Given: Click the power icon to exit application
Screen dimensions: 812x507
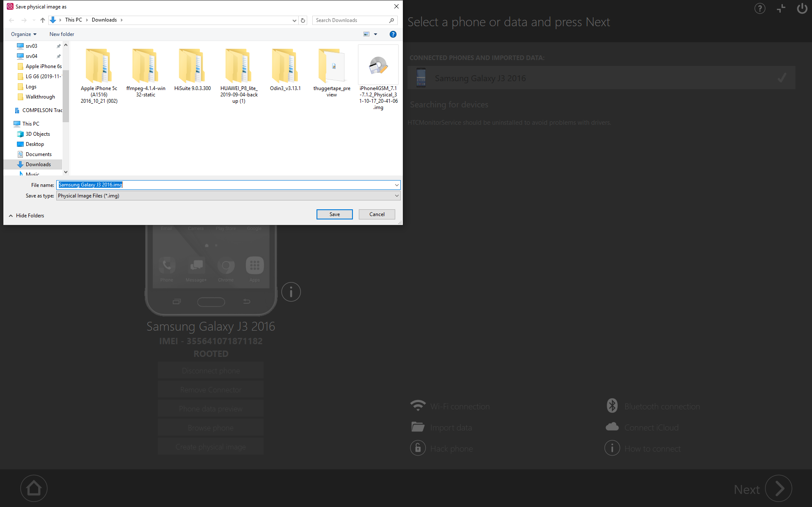Looking at the screenshot, I should pyautogui.click(x=802, y=8).
